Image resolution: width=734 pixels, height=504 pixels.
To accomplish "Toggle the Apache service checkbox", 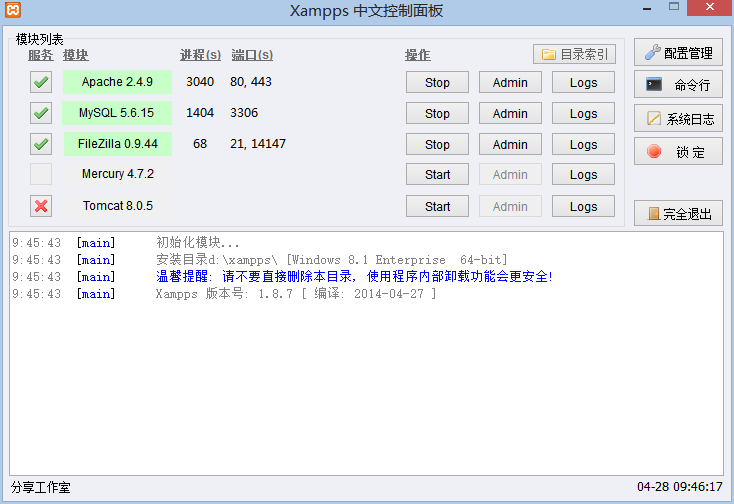I will (x=41, y=83).
